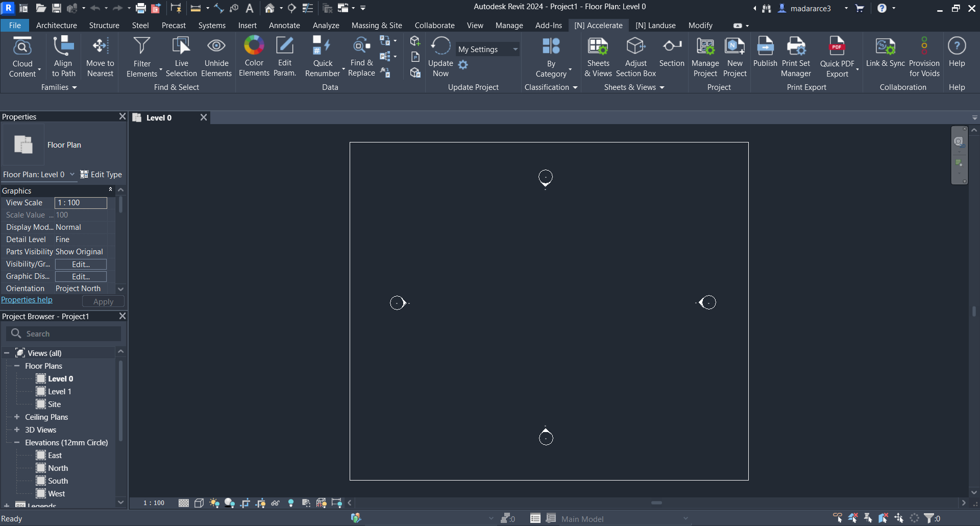980x526 pixels.
Task: Switch to the Annotate ribbon tab
Action: pos(284,26)
